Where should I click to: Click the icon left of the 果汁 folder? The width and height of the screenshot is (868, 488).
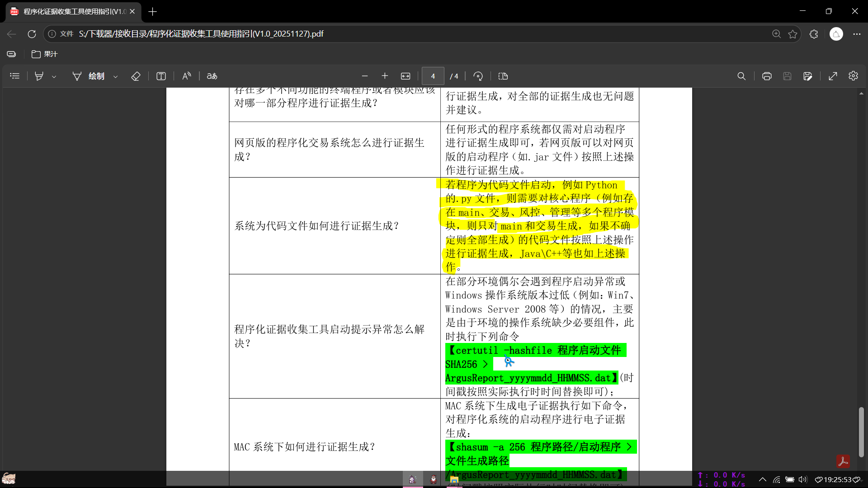(x=11, y=54)
